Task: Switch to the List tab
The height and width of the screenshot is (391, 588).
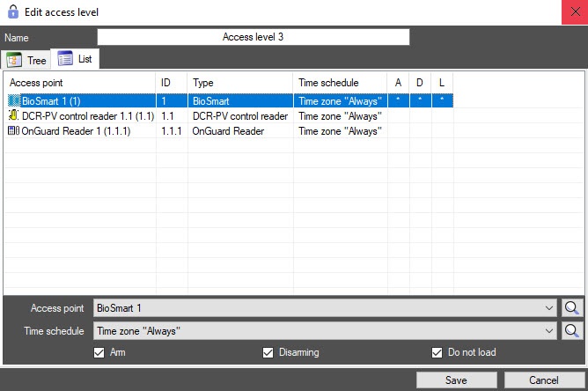Action: [75, 59]
